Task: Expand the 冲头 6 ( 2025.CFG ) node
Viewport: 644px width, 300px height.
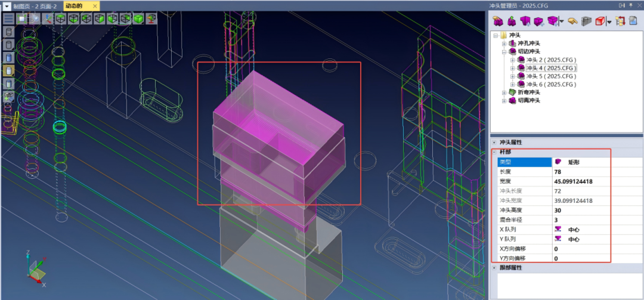Action: [x=513, y=84]
